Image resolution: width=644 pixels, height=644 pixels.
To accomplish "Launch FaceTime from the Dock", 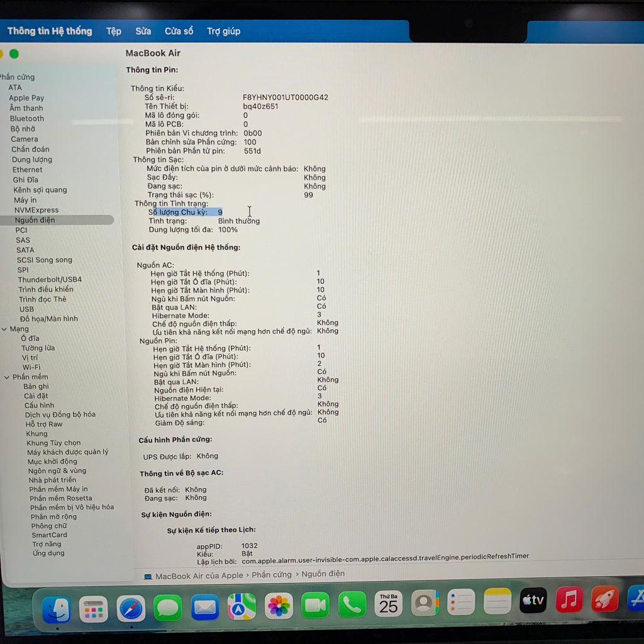I will pos(315,605).
